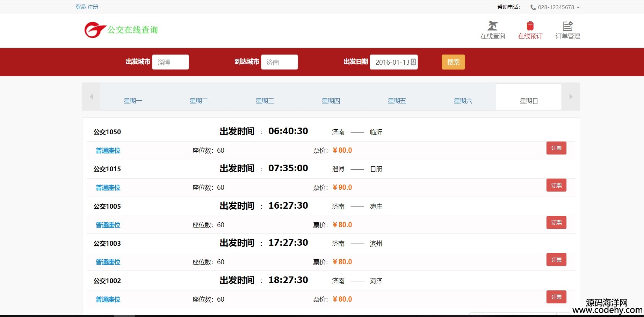Focus the 出发城市 input field
Screen dimensions: 644x317
point(171,62)
